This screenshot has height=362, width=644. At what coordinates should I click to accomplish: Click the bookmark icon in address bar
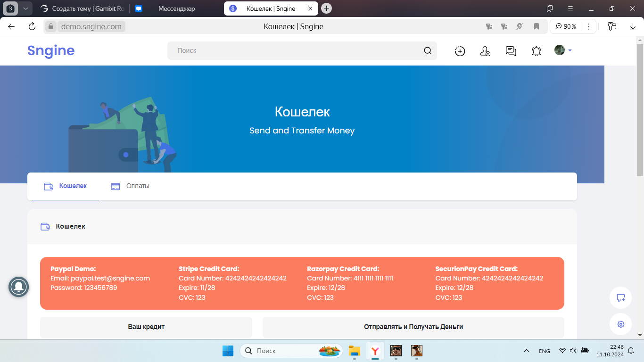pyautogui.click(x=537, y=26)
